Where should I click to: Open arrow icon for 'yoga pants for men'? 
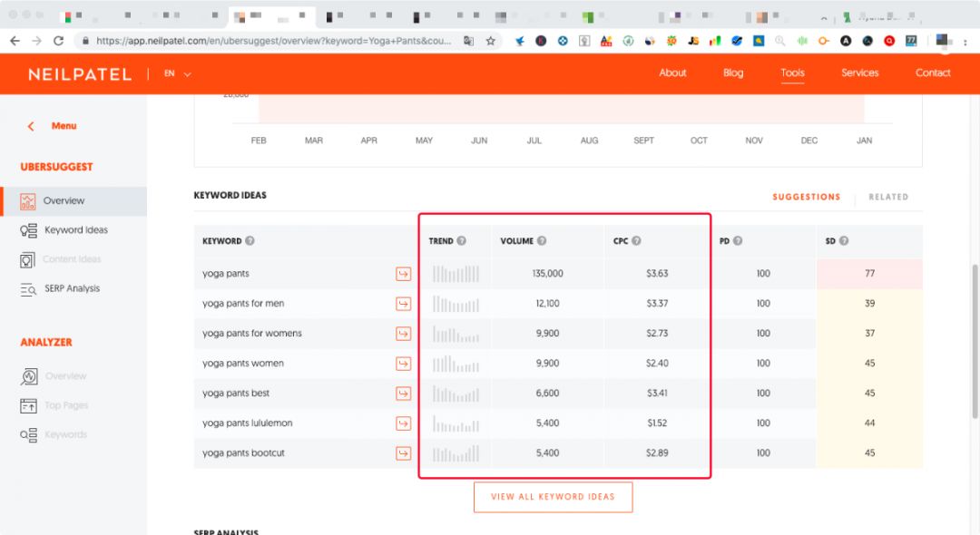(x=403, y=304)
